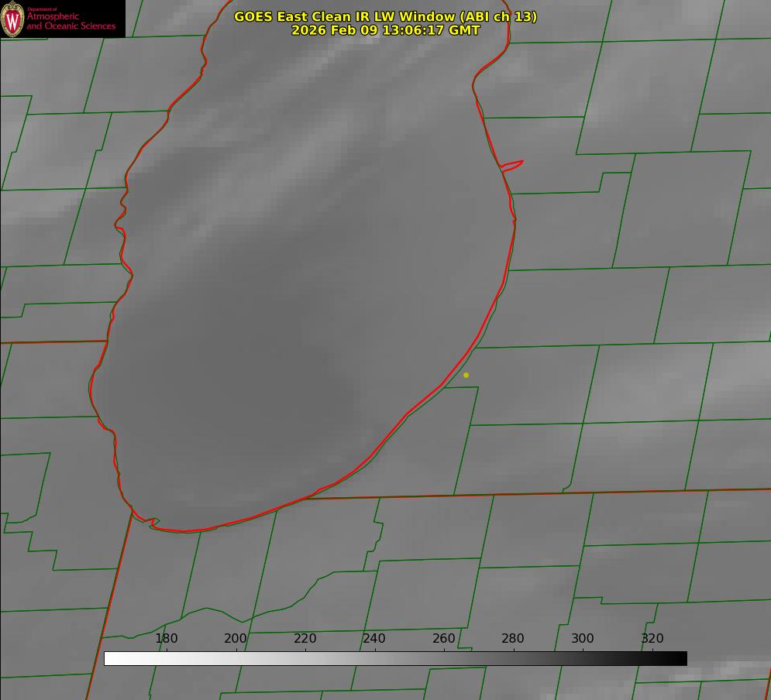Choose the 320 label on the colorbar
This screenshot has height=700, width=771.
pyautogui.click(x=652, y=638)
